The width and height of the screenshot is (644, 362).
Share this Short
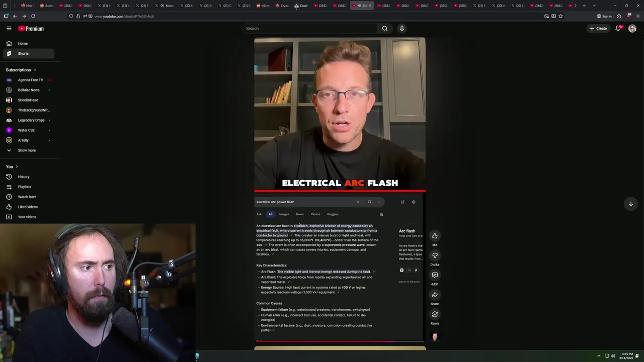click(x=435, y=295)
